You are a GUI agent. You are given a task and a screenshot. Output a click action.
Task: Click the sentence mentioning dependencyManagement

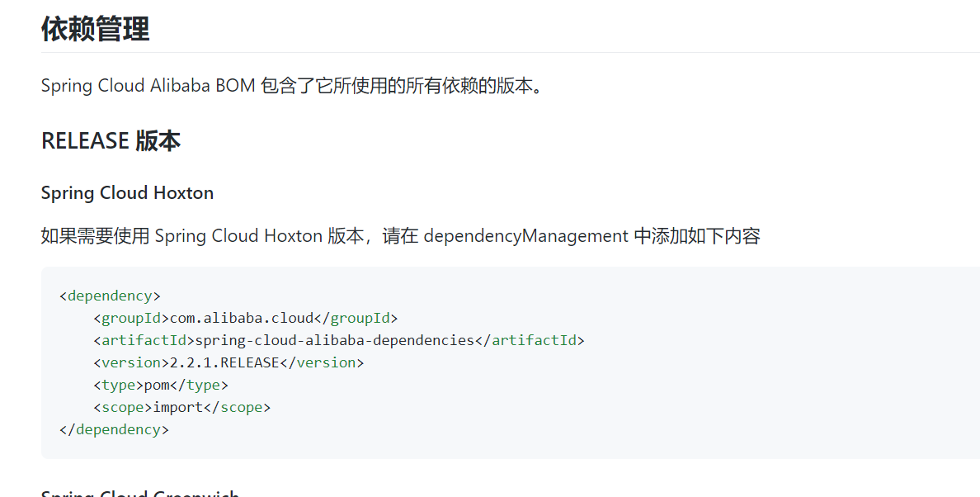tap(401, 235)
